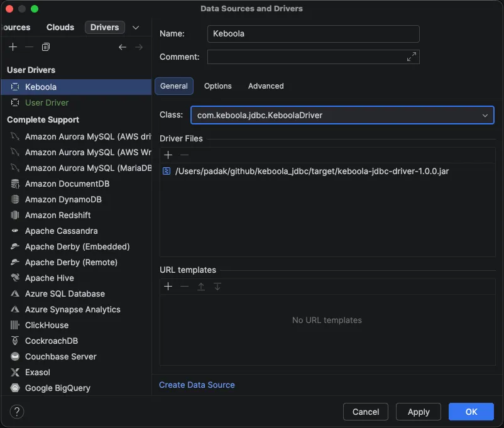Select the User Driver entry
Image resolution: width=504 pixels, height=428 pixels.
click(x=76, y=102)
